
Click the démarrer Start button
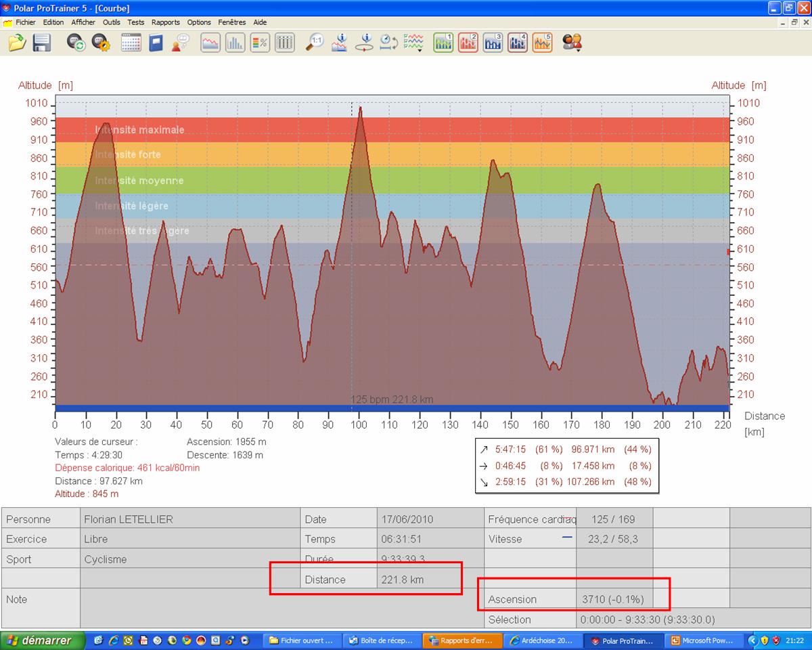(43, 640)
